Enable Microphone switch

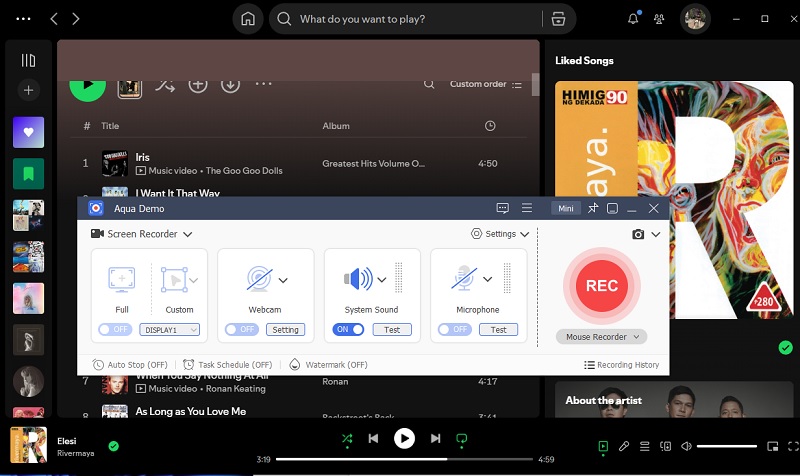[455, 330]
